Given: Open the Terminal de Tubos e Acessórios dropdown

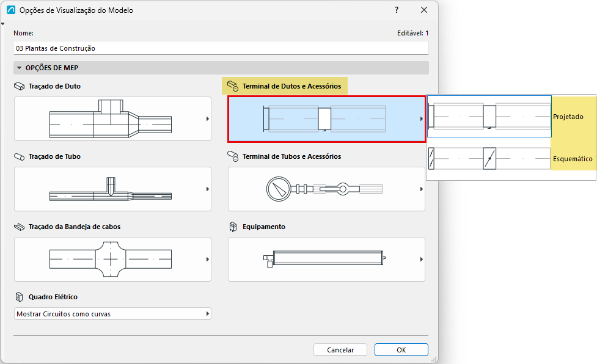Looking at the screenshot, I should click(x=327, y=189).
